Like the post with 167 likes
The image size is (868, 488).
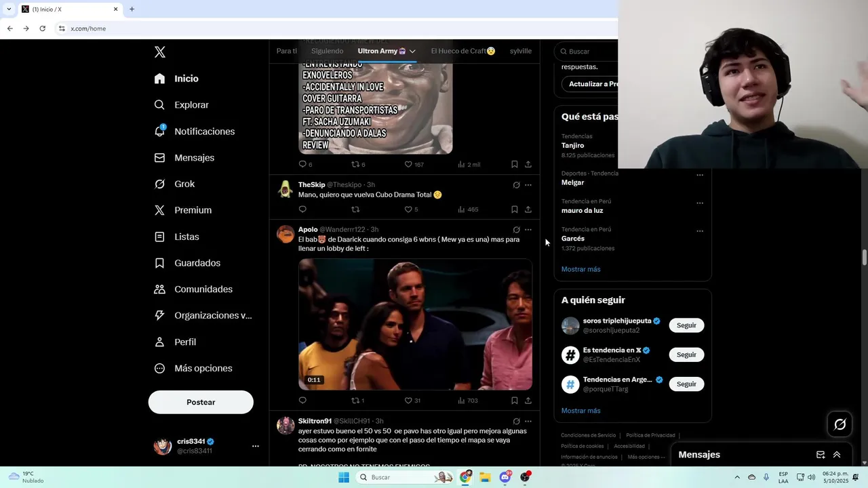[408, 164]
